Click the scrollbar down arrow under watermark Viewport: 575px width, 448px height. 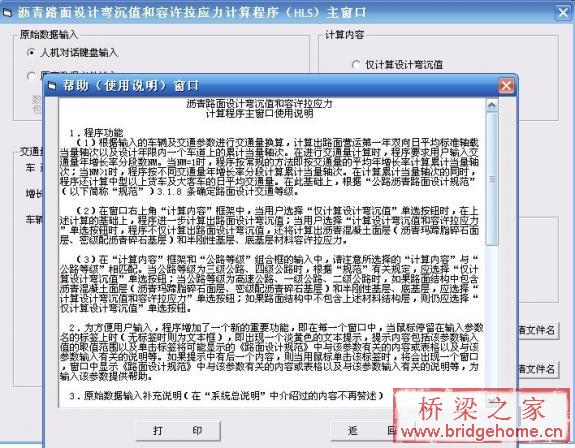pyautogui.click(x=492, y=401)
